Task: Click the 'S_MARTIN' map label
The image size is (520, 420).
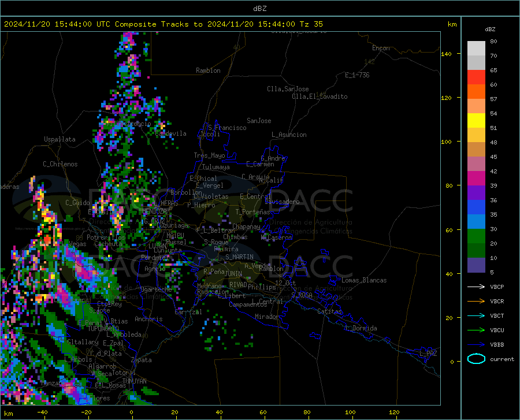Action: click(239, 257)
